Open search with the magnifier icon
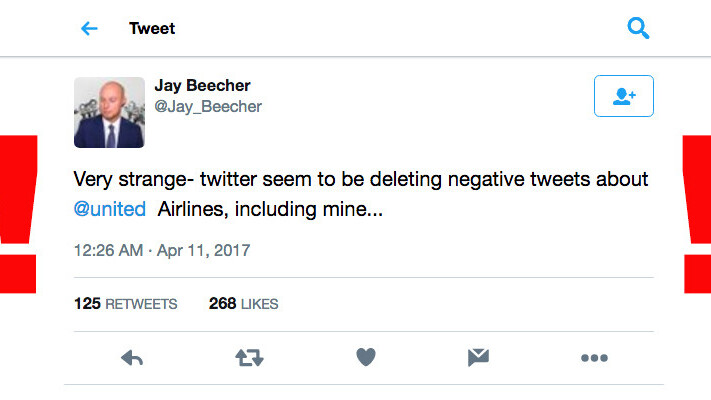This screenshot has height=400, width=711. pyautogui.click(x=638, y=28)
